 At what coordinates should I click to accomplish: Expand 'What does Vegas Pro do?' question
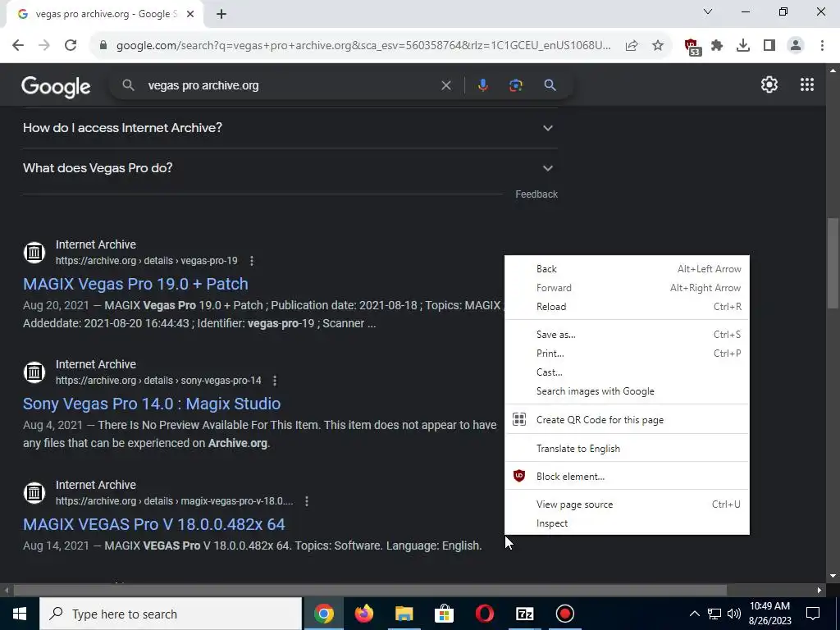tap(290, 168)
